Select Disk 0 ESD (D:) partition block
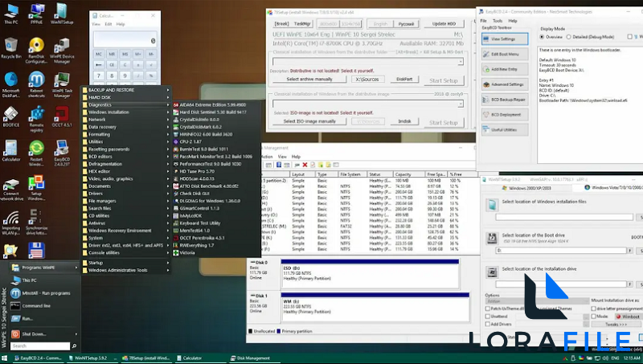The width and height of the screenshot is (643, 364). click(370, 273)
